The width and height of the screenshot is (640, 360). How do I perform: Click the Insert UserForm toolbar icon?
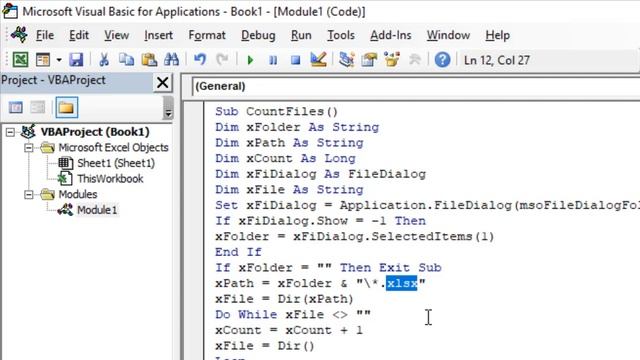[x=42, y=60]
